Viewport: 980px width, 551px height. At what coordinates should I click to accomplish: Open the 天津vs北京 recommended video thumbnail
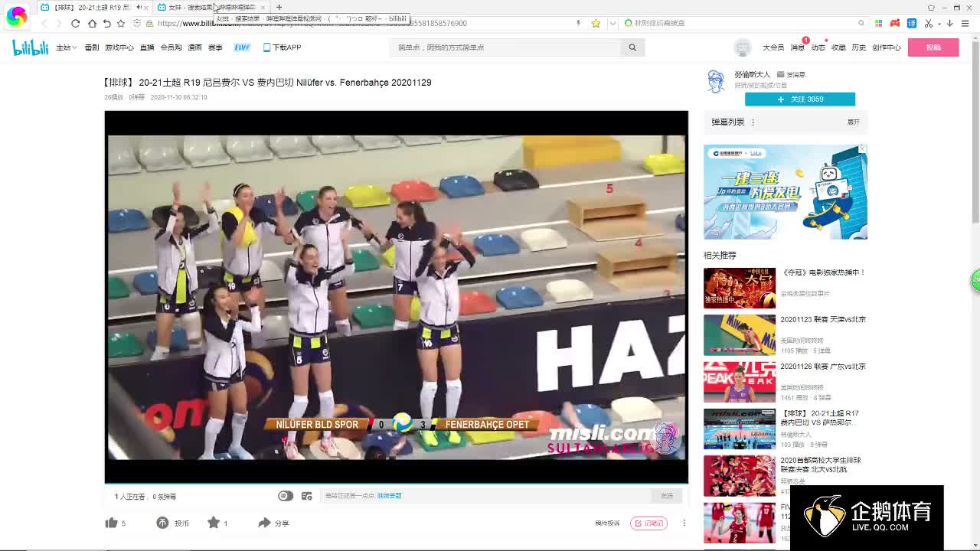coord(739,335)
